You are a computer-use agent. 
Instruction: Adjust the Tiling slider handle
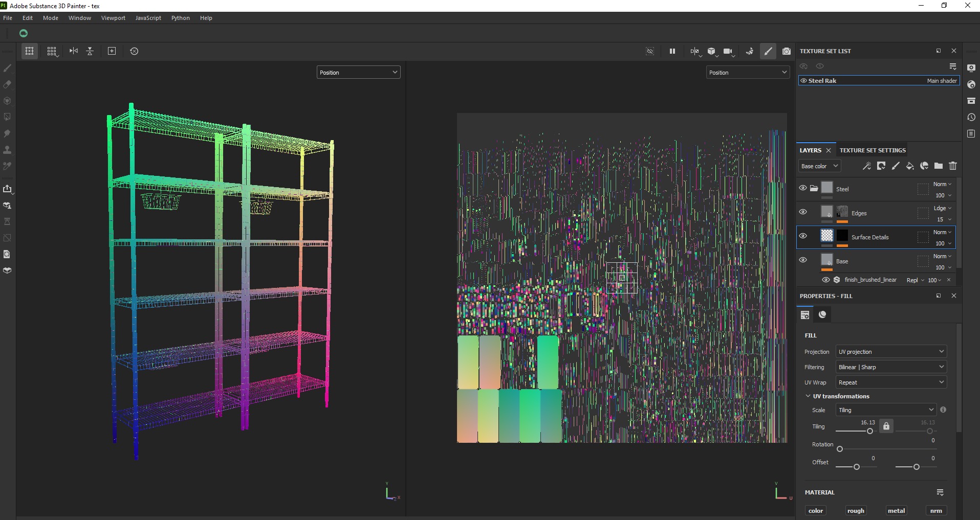[x=870, y=432]
